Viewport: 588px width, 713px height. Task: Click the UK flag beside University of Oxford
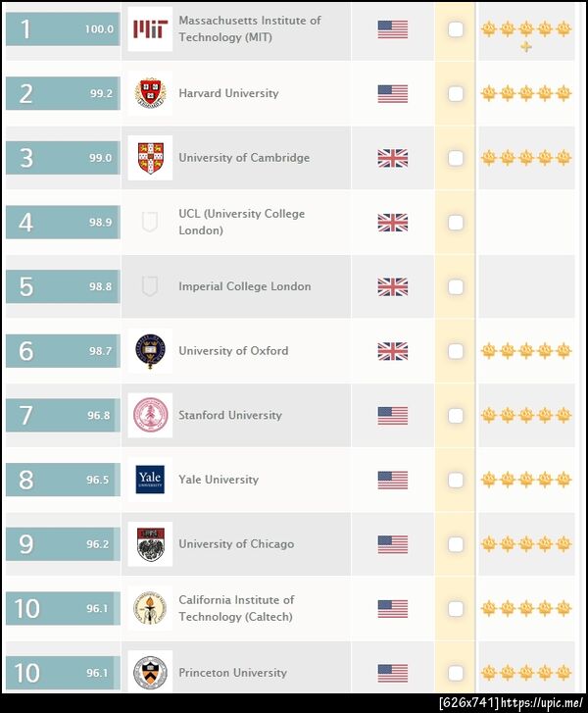(392, 351)
